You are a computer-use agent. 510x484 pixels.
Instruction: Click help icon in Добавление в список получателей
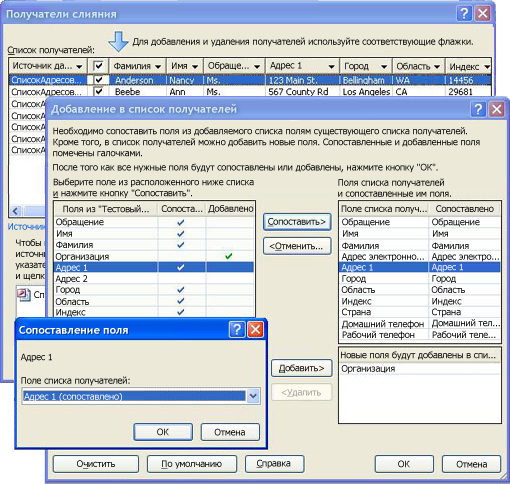tap(478, 109)
